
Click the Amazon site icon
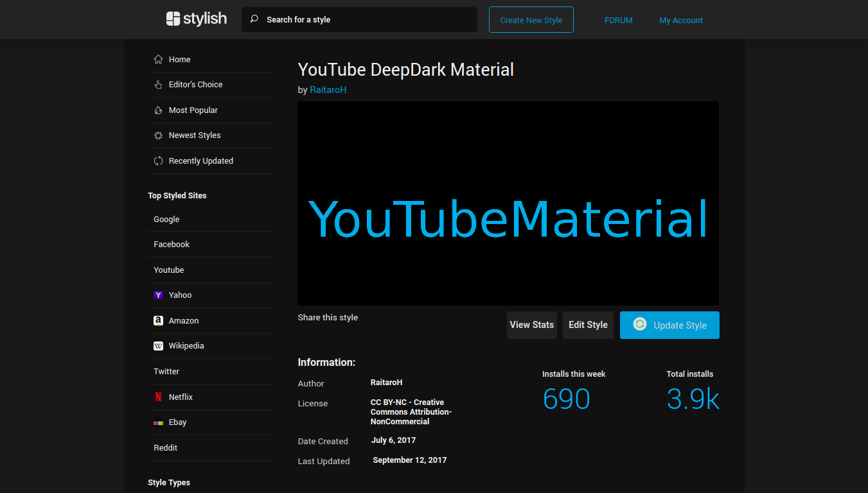pyautogui.click(x=158, y=321)
